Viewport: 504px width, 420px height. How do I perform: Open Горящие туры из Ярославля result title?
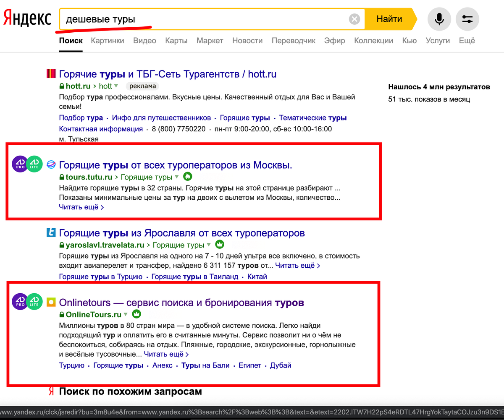pyautogui.click(x=182, y=233)
